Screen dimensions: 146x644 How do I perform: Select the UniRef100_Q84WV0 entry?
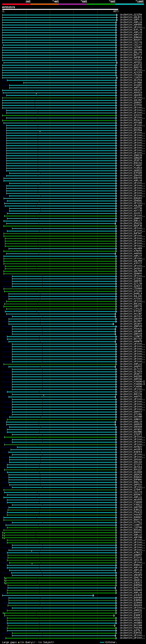pos(131,273)
